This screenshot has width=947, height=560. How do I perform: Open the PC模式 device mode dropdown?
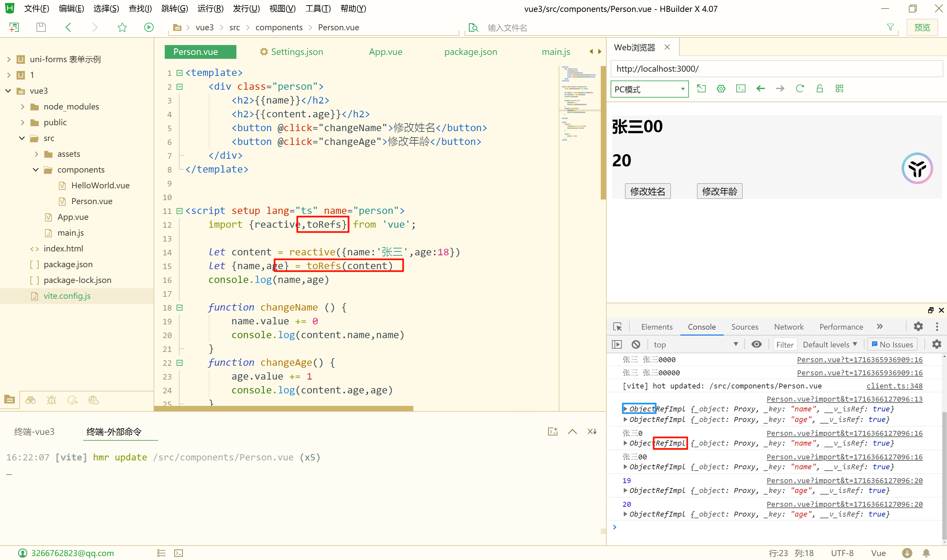649,89
